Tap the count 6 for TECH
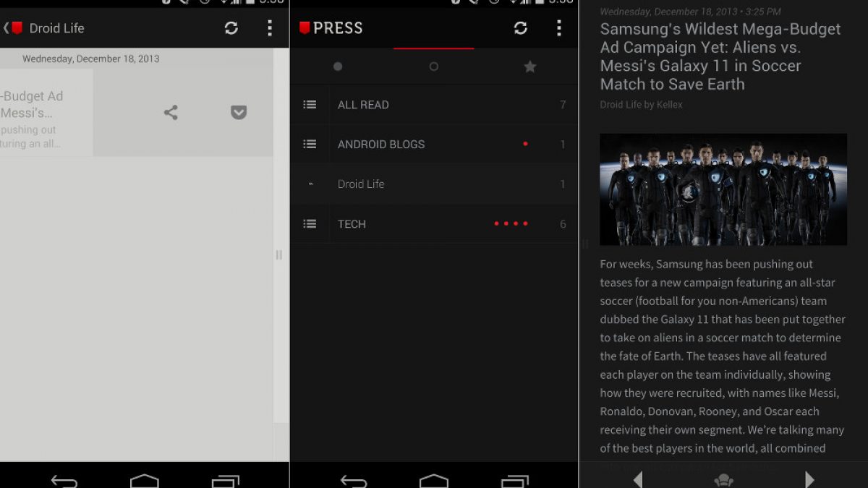Image resolution: width=868 pixels, height=488 pixels. (x=563, y=224)
